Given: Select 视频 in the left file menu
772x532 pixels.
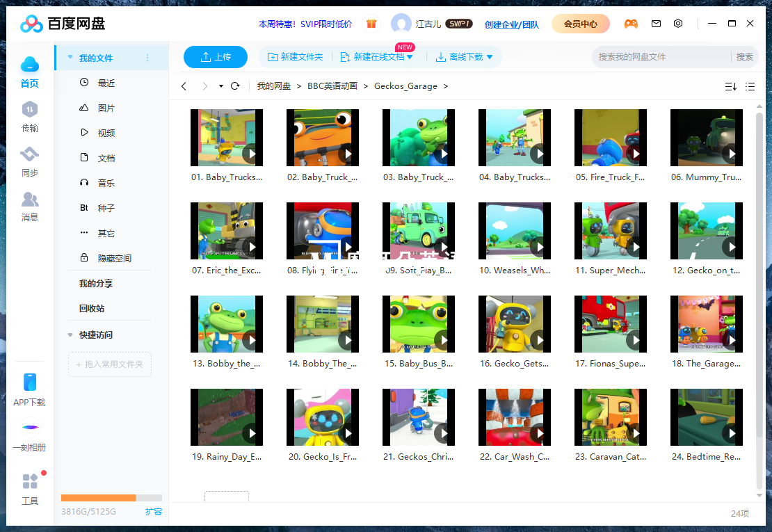Looking at the screenshot, I should pyautogui.click(x=106, y=133).
